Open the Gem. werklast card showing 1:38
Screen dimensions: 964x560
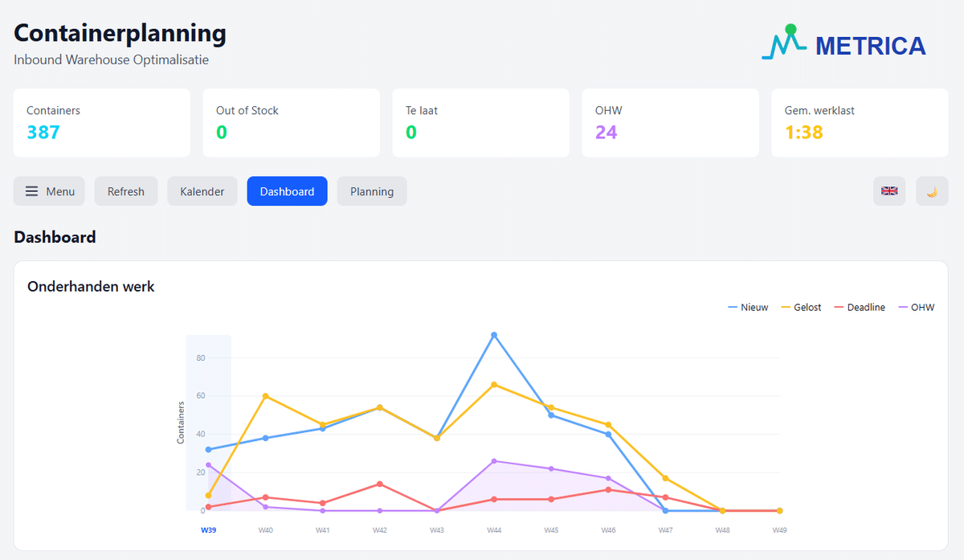click(x=860, y=123)
